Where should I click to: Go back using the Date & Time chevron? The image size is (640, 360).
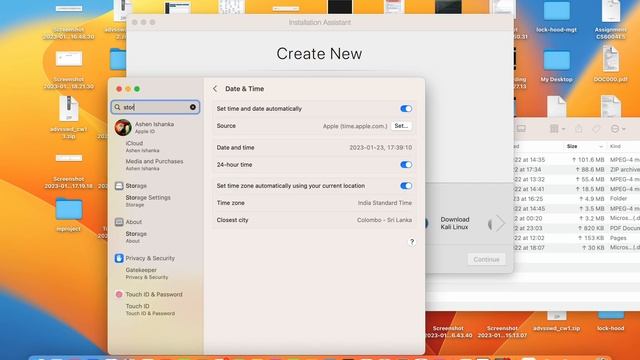pyautogui.click(x=215, y=89)
